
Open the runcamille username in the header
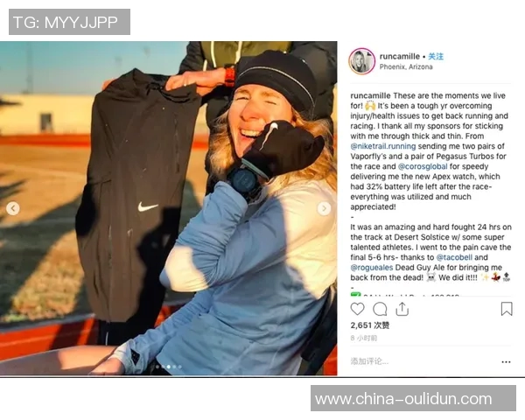click(400, 56)
